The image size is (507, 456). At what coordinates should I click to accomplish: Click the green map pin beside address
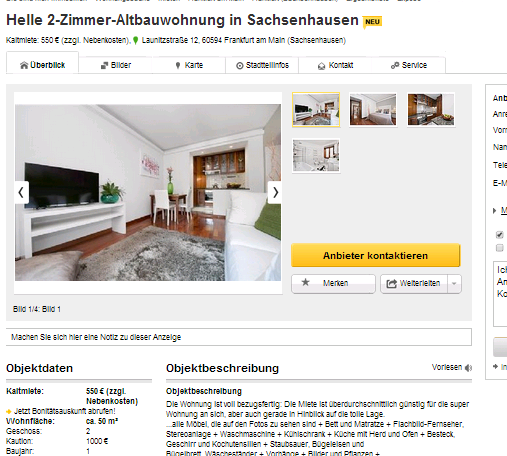tap(136, 40)
